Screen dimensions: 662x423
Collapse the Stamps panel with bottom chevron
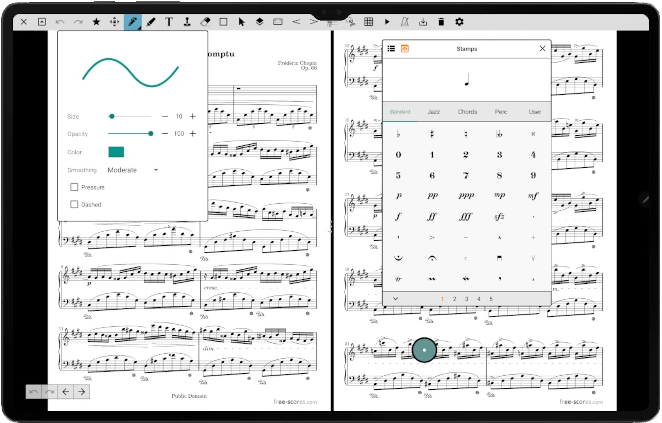point(395,298)
